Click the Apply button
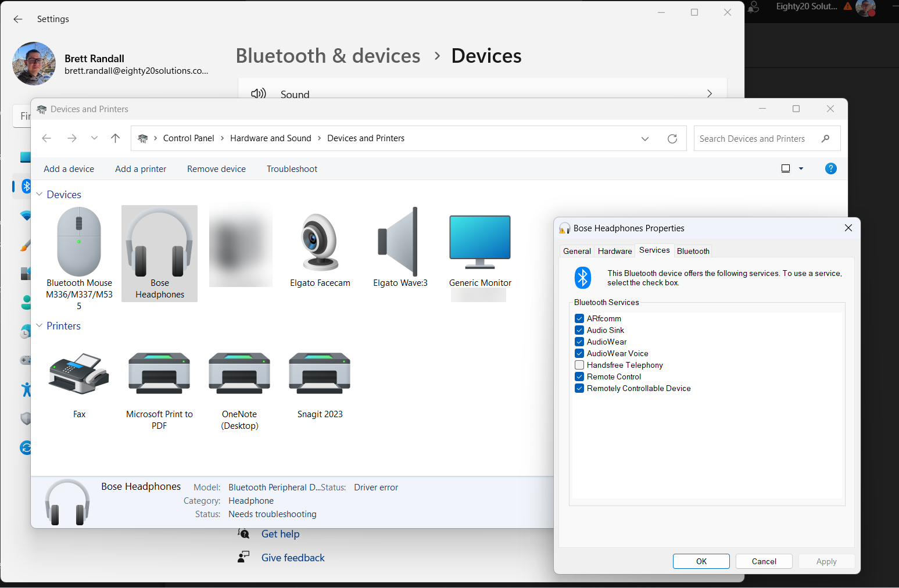The image size is (899, 588). pos(826,561)
